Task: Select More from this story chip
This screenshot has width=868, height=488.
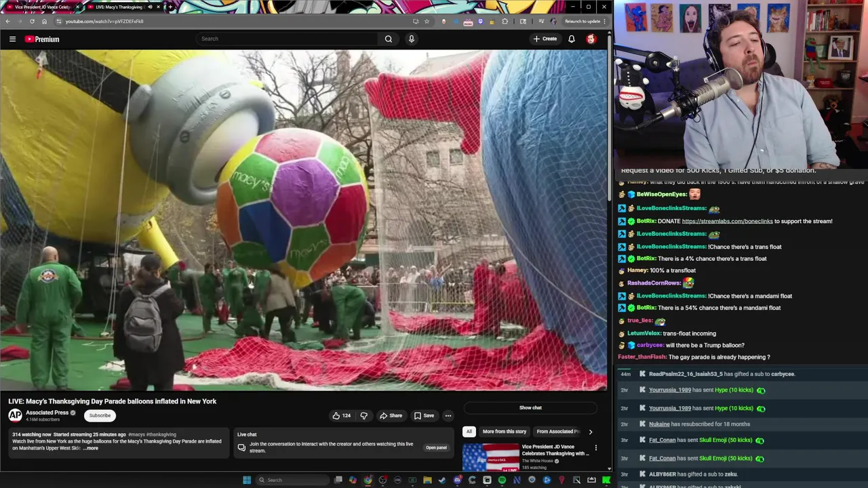Action: [x=505, y=431]
